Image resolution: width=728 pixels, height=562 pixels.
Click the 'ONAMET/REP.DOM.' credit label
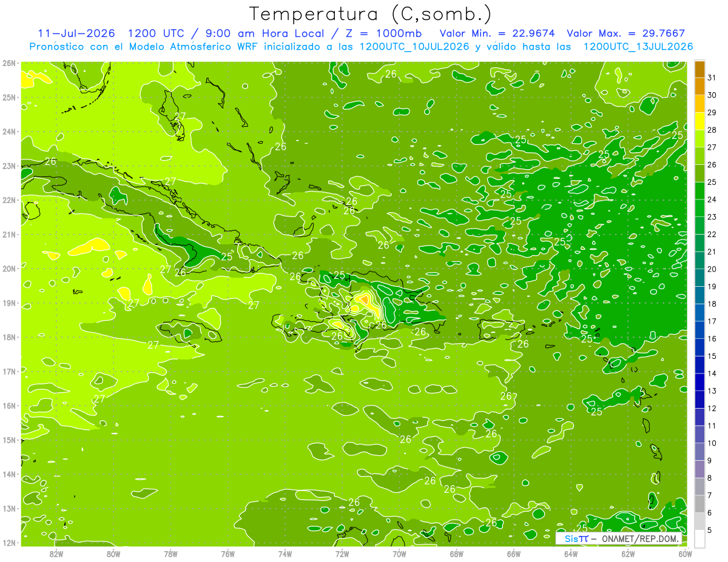point(641,538)
